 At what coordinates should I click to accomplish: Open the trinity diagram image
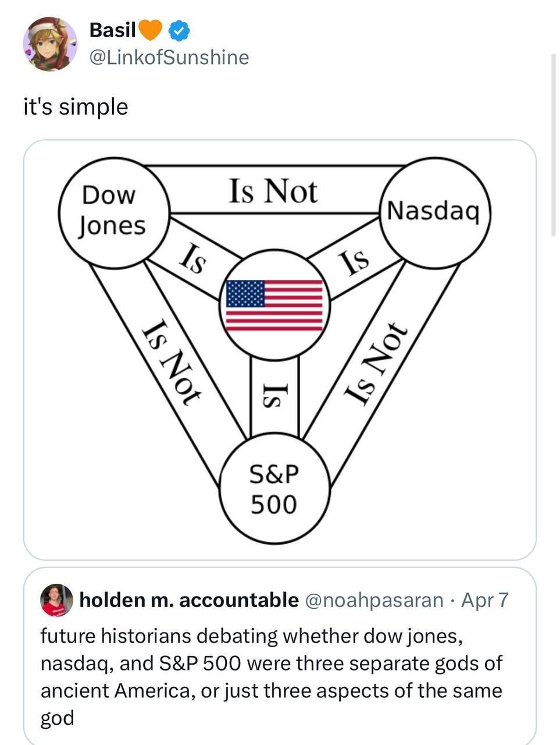coord(280,350)
